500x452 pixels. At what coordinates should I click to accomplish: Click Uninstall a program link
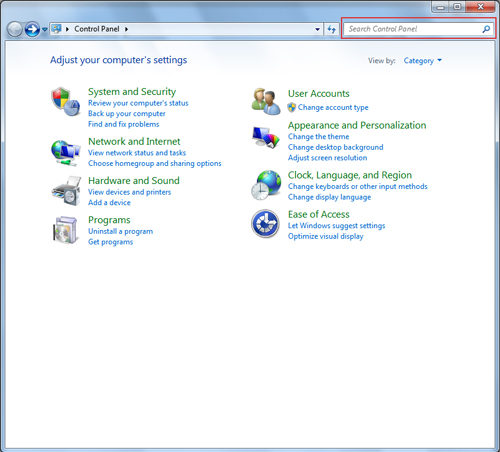point(120,231)
